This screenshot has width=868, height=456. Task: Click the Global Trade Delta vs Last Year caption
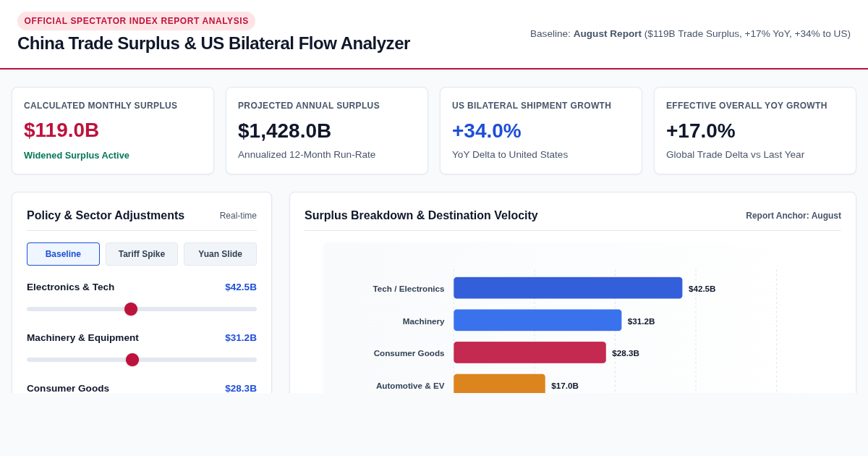pyautogui.click(x=735, y=155)
